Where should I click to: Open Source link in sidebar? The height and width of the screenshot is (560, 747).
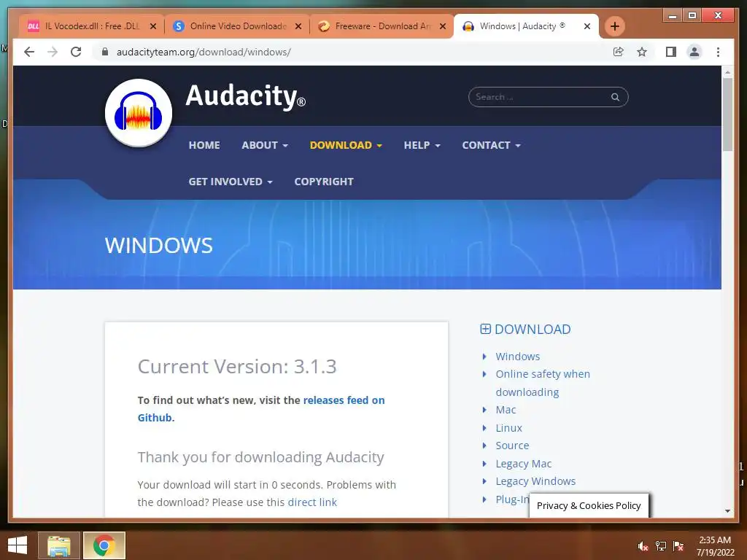(x=512, y=446)
